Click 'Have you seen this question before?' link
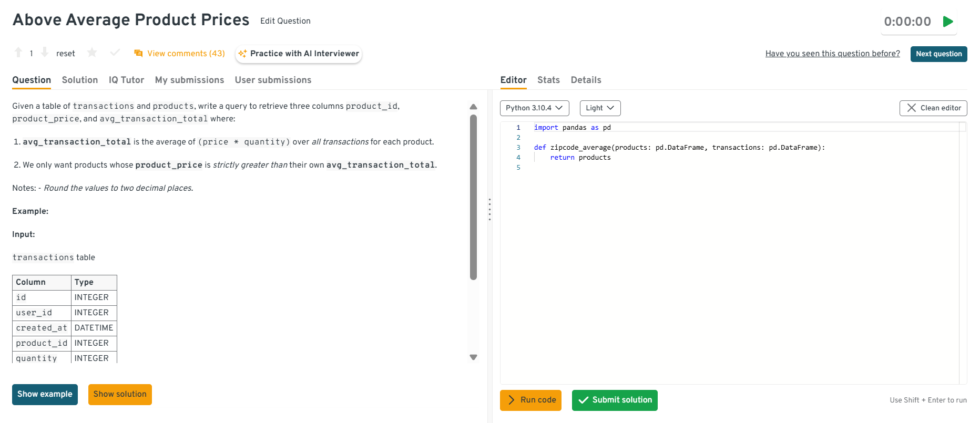This screenshot has width=980, height=423. pos(832,54)
